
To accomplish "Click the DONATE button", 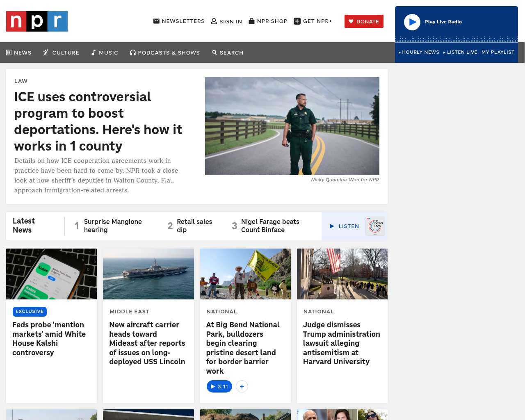I will click(364, 21).
